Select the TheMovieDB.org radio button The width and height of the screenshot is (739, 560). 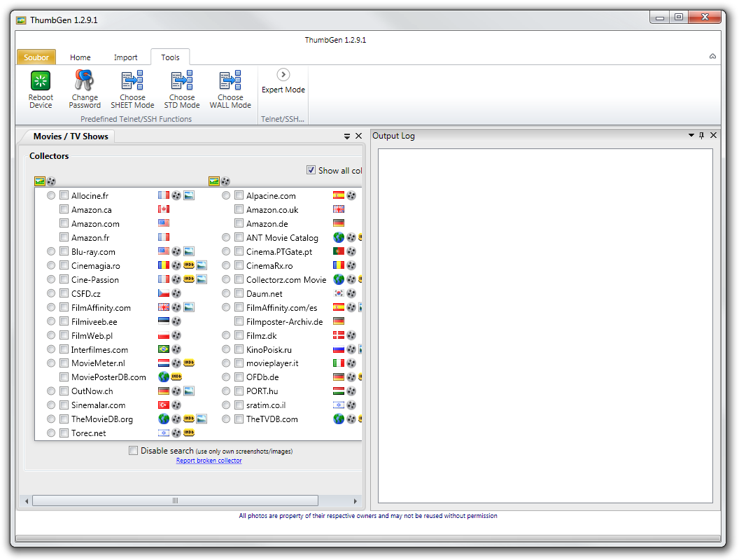point(51,419)
